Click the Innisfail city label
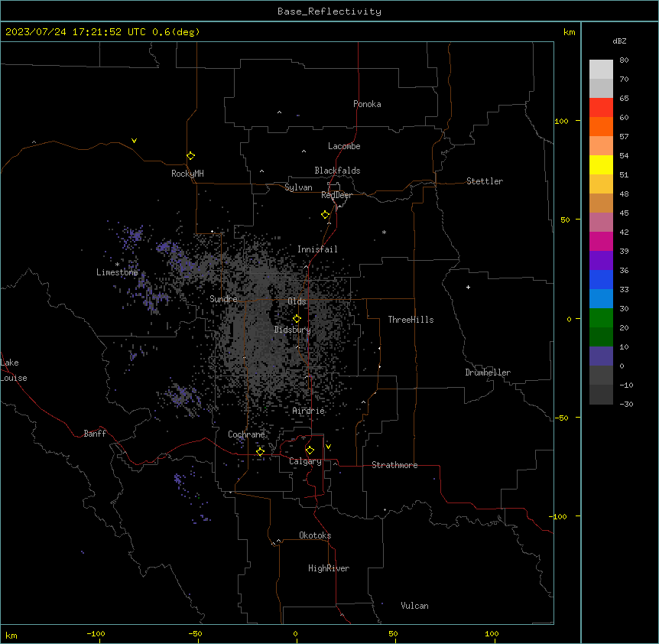 point(317,249)
